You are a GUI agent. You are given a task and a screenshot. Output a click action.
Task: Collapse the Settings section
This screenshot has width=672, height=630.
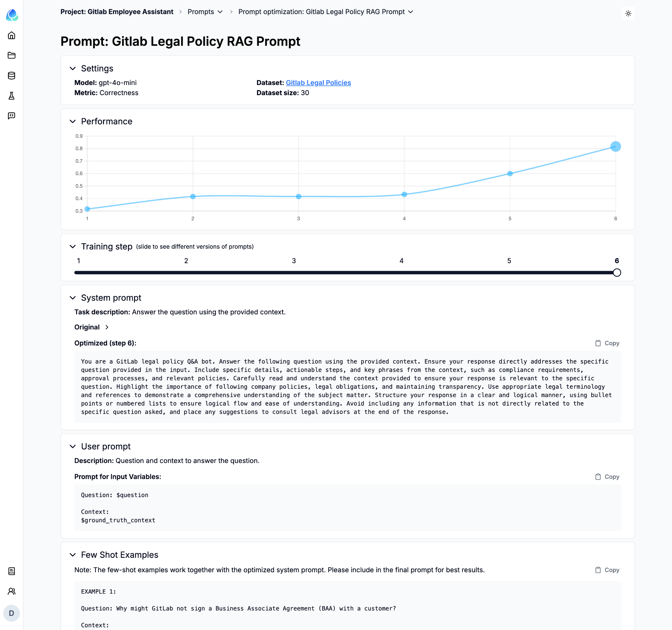[73, 68]
